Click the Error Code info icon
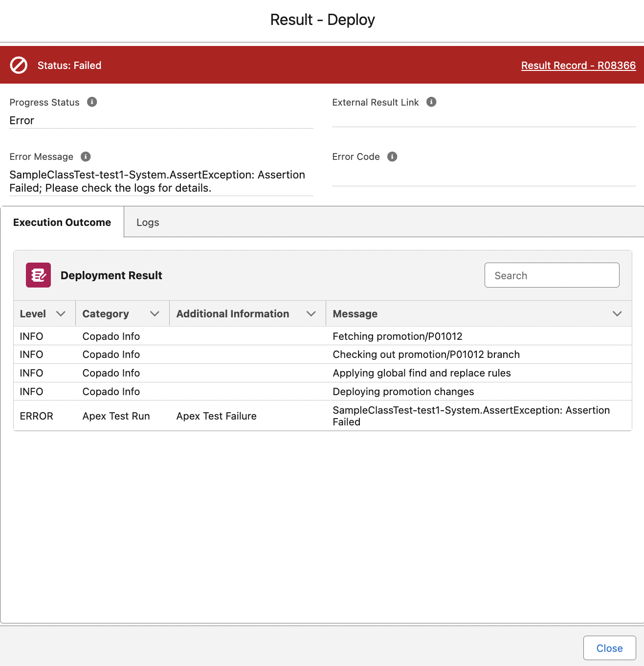The height and width of the screenshot is (666, 644). (x=392, y=156)
